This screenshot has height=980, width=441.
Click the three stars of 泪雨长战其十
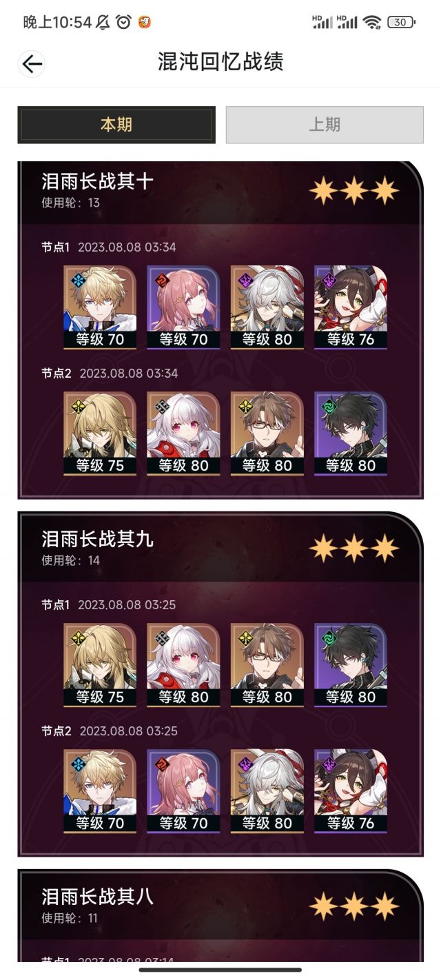[353, 190]
